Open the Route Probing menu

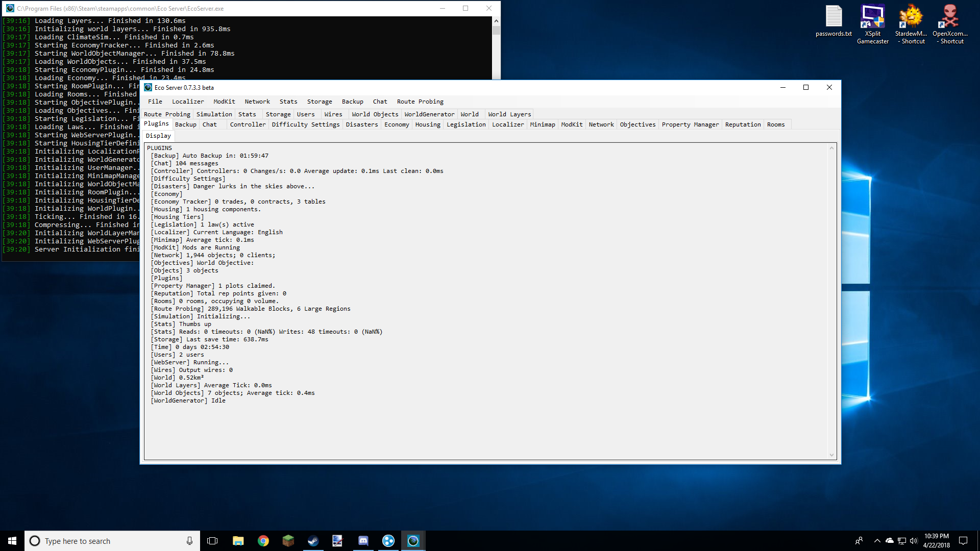tap(420, 102)
